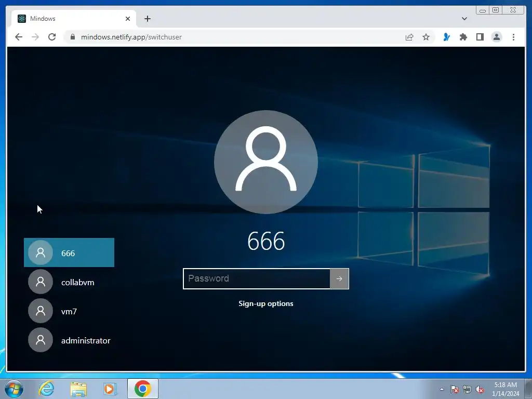The height and width of the screenshot is (399, 532).
Task: Show hidden system tray icons
Action: [x=442, y=390]
